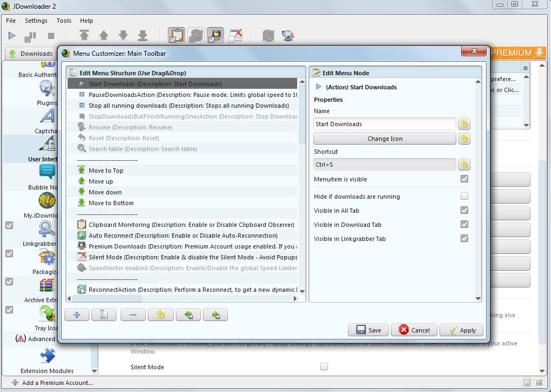Screen dimensions: 551x392
Task: Click the Move down arrow toolbar icon
Action: (x=123, y=35)
